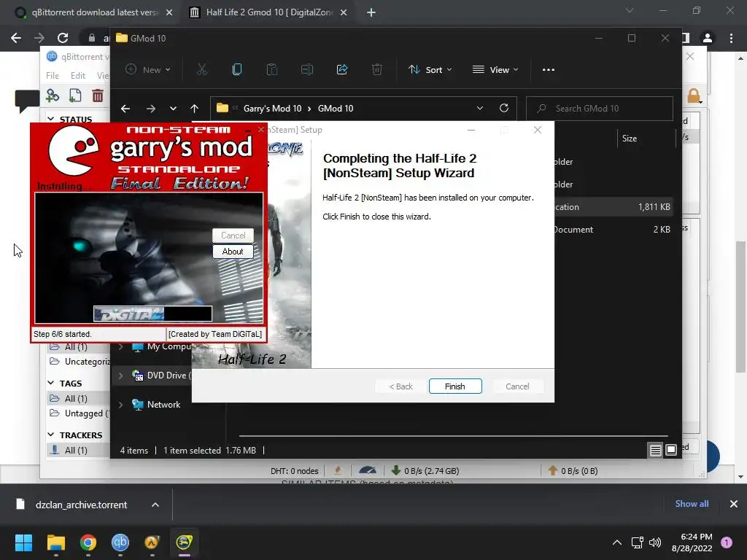Click About in Garry's Mod installer

click(x=233, y=252)
